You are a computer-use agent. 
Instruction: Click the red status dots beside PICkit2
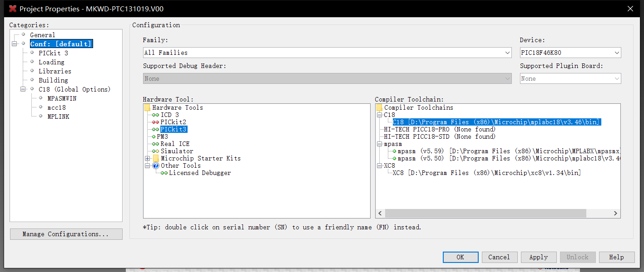coord(156,122)
